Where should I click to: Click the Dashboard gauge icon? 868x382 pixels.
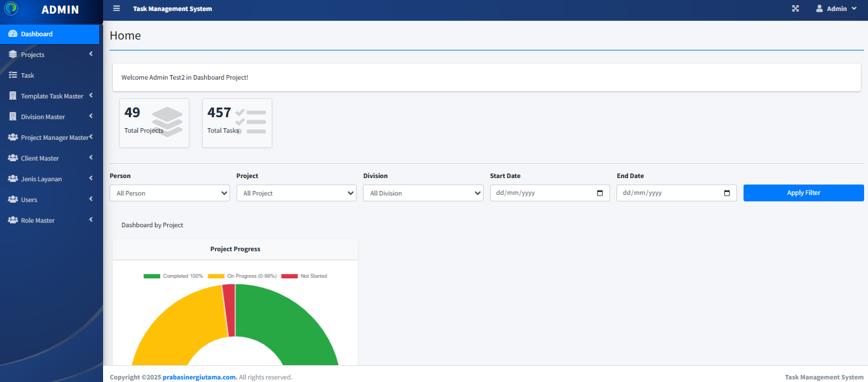(13, 34)
